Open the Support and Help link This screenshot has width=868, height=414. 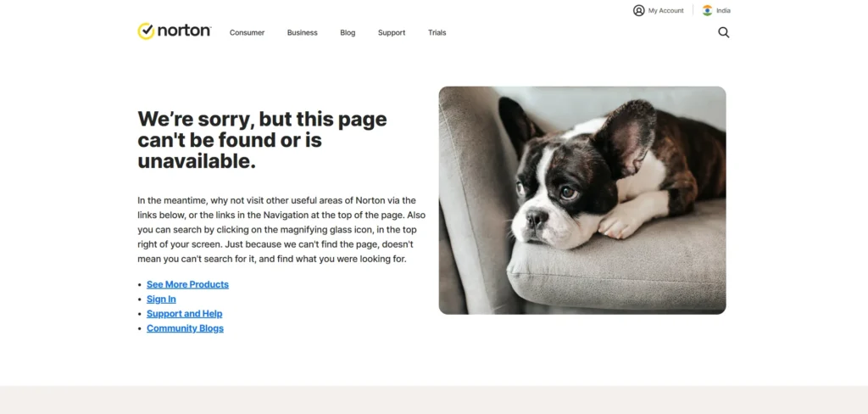184,314
